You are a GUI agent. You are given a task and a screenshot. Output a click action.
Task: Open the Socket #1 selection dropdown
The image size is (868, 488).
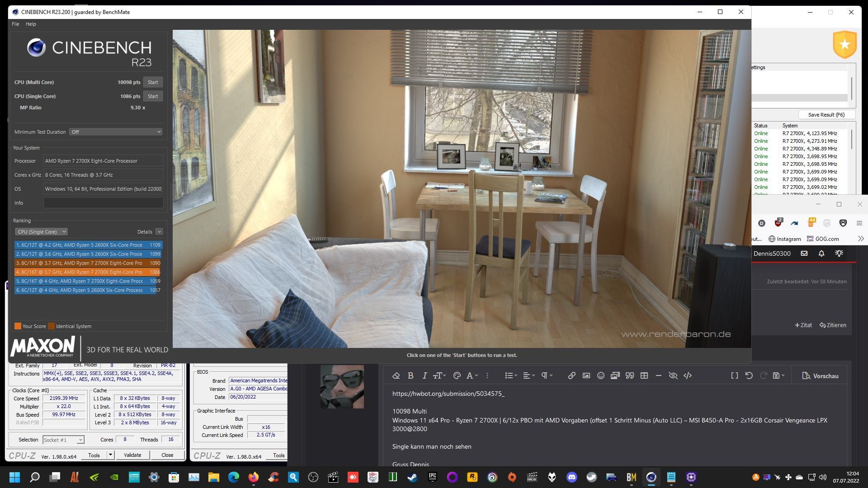(63, 440)
